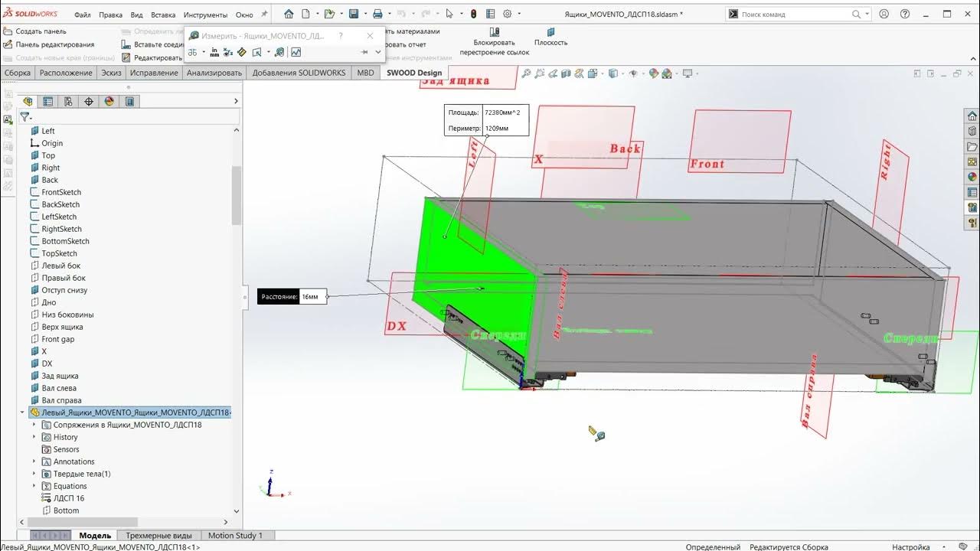This screenshot has height=551, width=980.
Task: Click the Apply Scene icon
Action: 667,73
